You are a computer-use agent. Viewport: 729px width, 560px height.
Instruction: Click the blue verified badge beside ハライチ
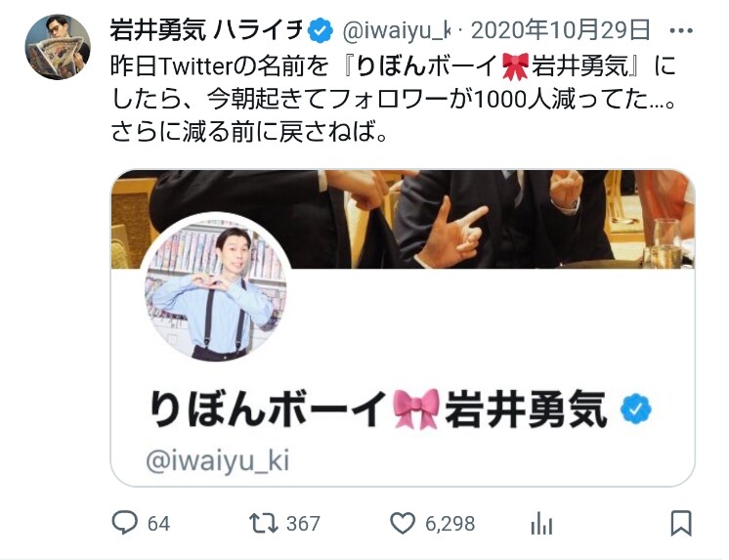tap(321, 30)
